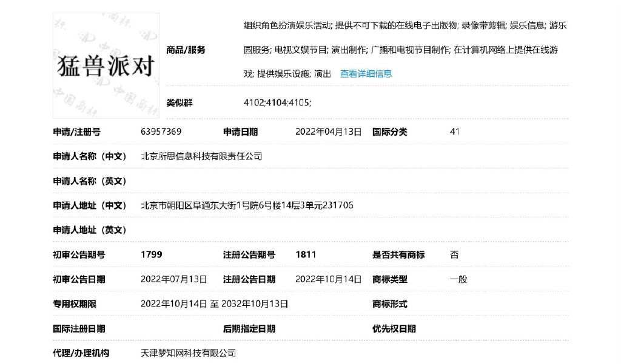Click the 代理/办理机构 label
The height and width of the screenshot is (364, 621).
81,353
